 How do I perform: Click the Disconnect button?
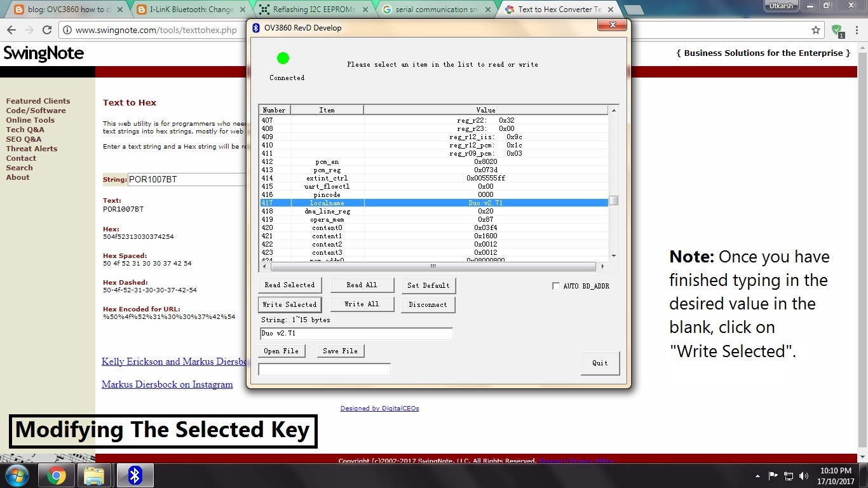[428, 304]
